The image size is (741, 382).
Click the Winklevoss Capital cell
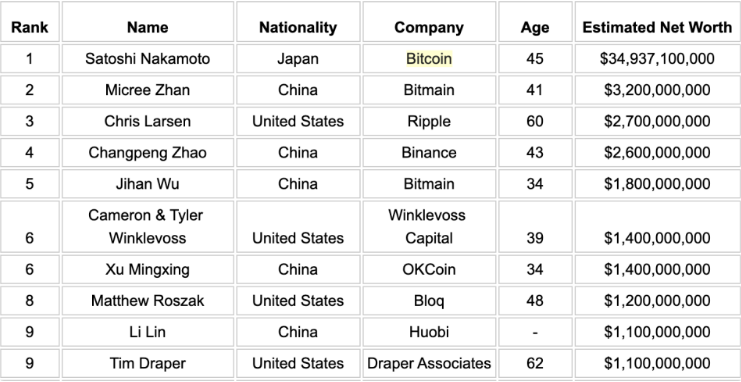pos(429,226)
